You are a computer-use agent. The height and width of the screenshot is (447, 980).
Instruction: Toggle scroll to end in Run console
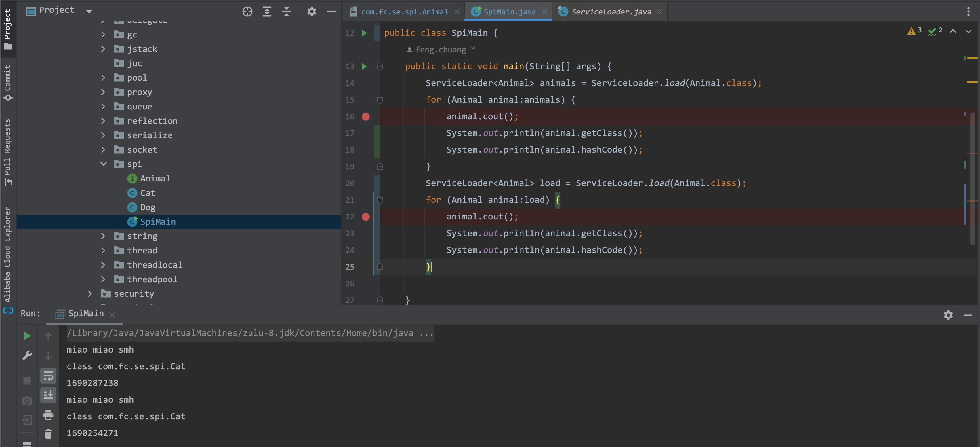48,395
